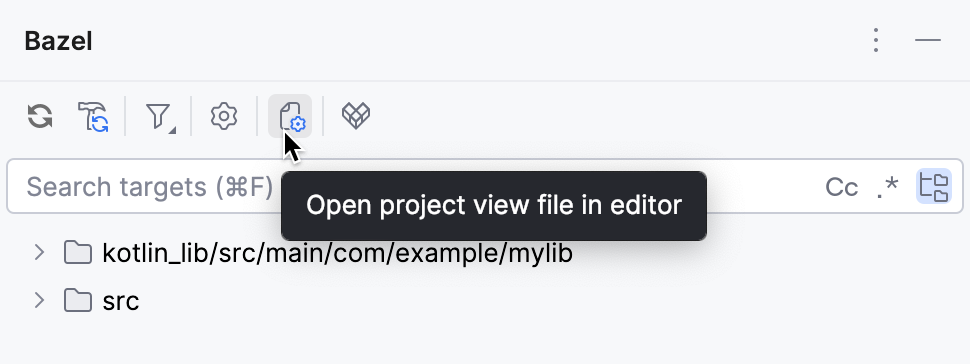Expand the kotlin_lib/src/main/com/example/mylib node
970x364 pixels.
coord(40,253)
